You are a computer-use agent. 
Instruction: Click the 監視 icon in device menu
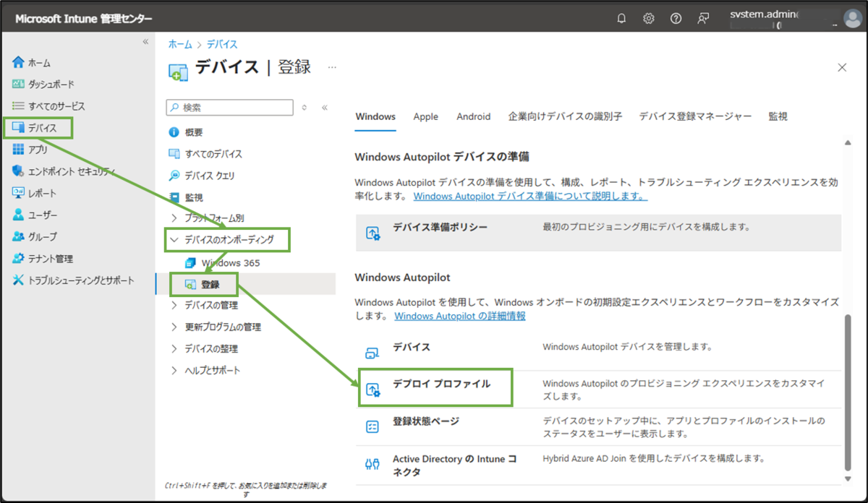[174, 197]
